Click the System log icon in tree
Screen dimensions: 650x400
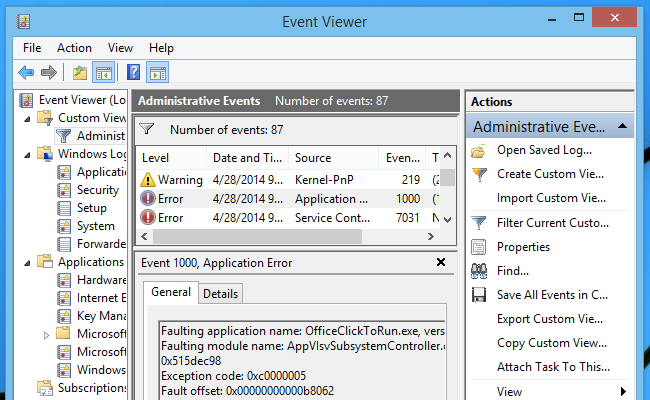64,226
